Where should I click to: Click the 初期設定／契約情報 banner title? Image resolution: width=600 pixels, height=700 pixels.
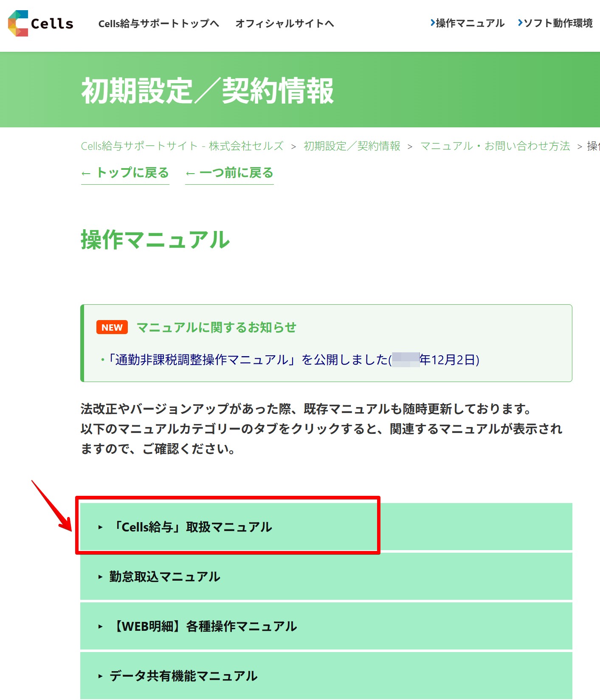point(208,90)
